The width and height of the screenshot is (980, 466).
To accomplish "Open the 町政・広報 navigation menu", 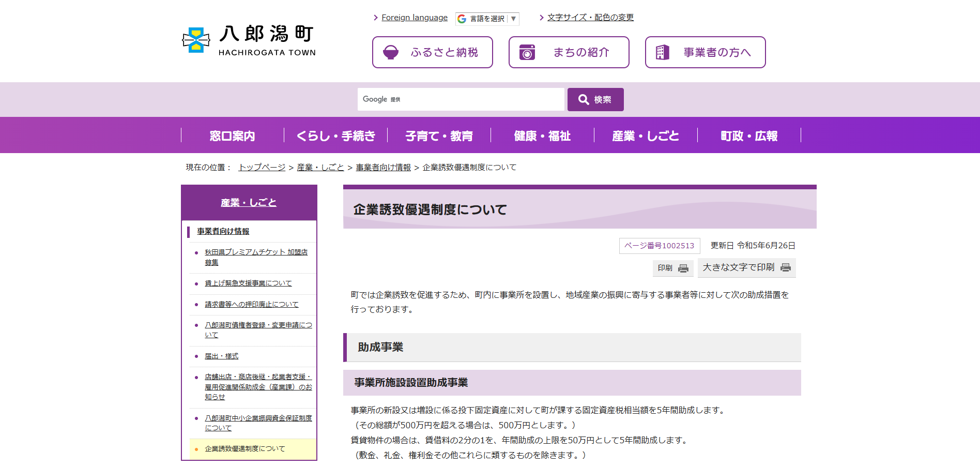I will pyautogui.click(x=749, y=136).
